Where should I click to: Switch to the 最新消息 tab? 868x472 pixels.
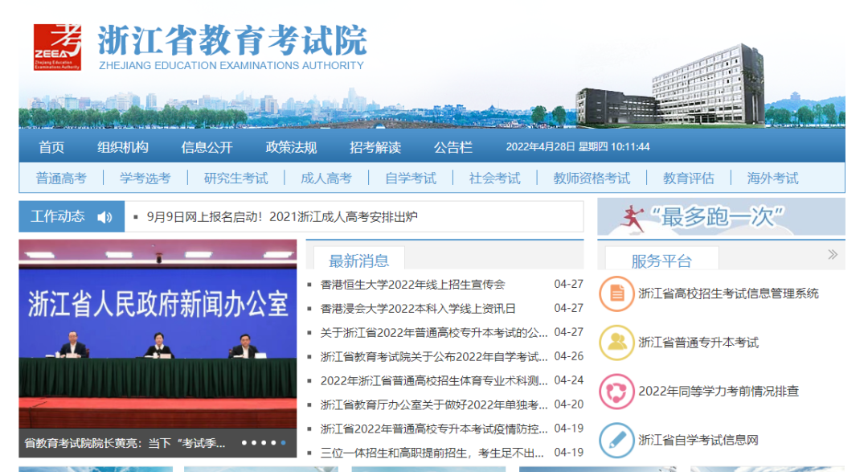click(358, 259)
